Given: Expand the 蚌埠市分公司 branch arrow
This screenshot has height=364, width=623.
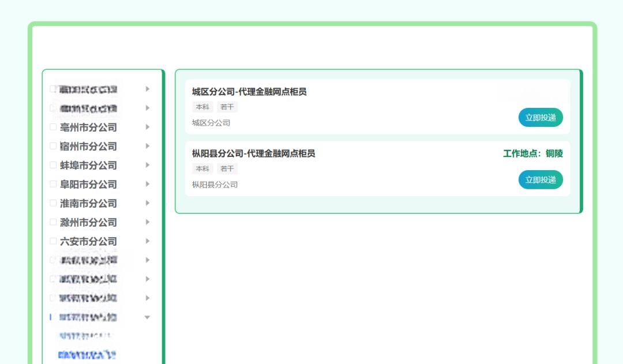Looking at the screenshot, I should click(x=148, y=165).
